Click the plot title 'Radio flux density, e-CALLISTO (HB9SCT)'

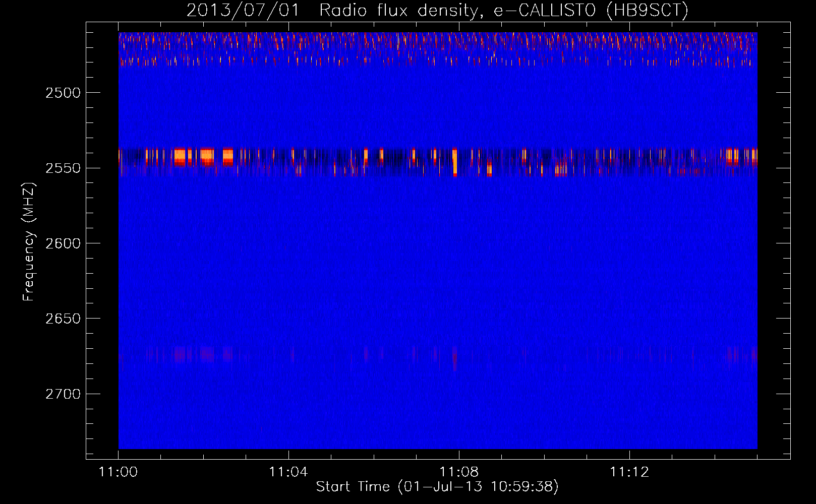click(504, 10)
